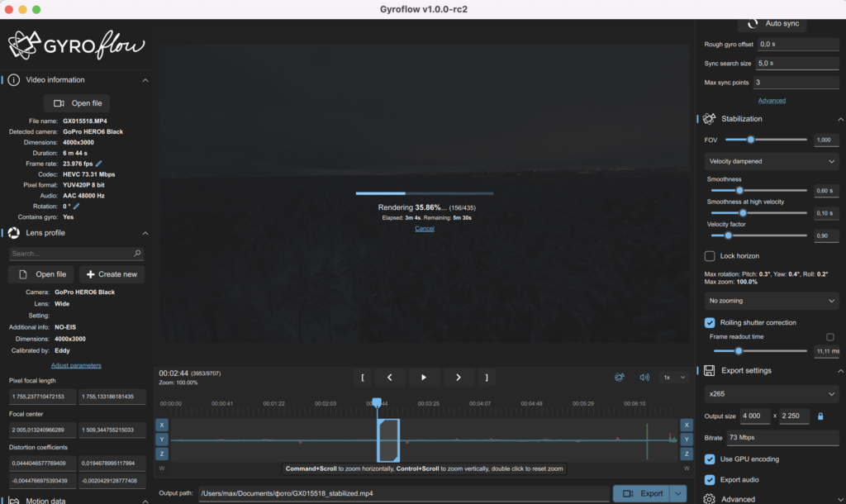Adjust the Smoothness slider handle
846x504 pixels.
(x=739, y=191)
